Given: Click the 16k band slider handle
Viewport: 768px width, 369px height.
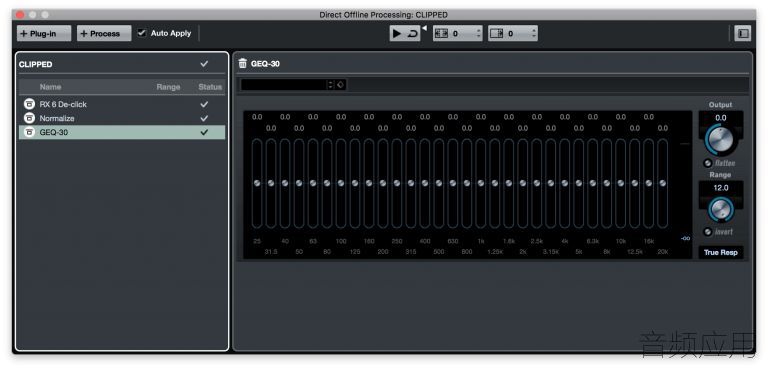Looking at the screenshot, I should [x=648, y=183].
